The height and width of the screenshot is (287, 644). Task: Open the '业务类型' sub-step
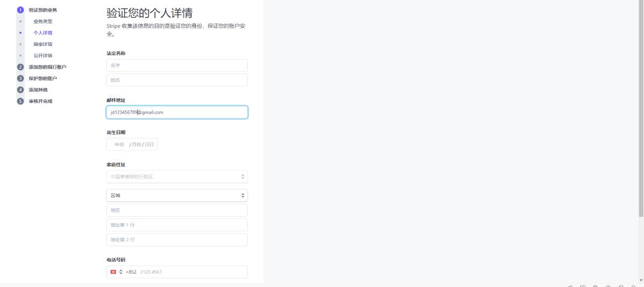point(43,21)
